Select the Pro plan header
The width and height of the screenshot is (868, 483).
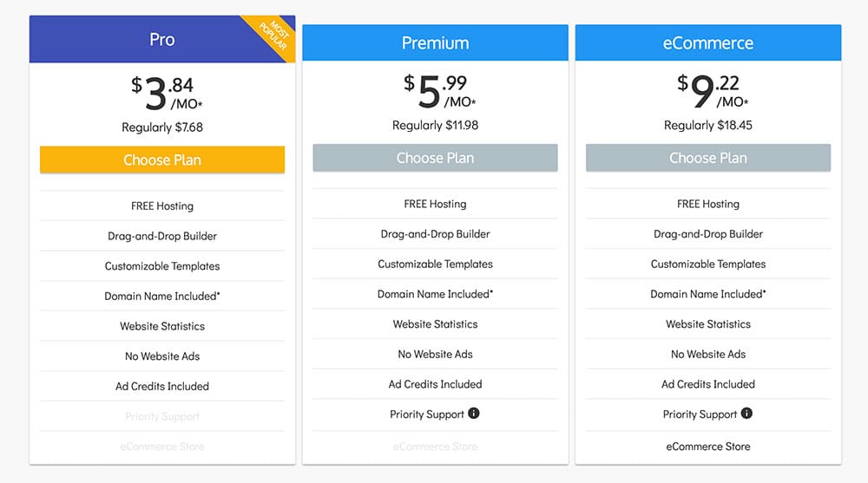point(162,39)
